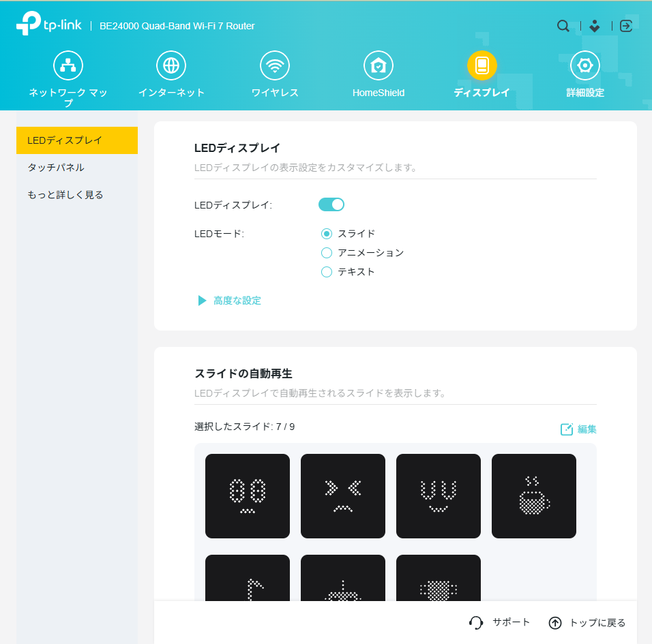Click the ディスプレイ tab label text

(x=482, y=93)
